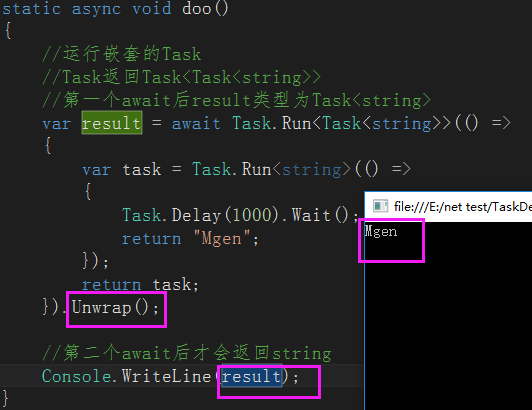Viewport: 532px width, 410px height.
Task: Click the comment about nested Task
Action: click(122, 54)
